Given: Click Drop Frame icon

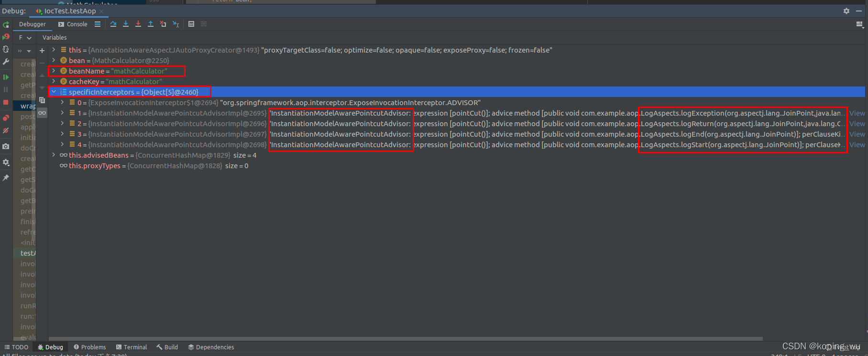Looking at the screenshot, I should [x=163, y=24].
